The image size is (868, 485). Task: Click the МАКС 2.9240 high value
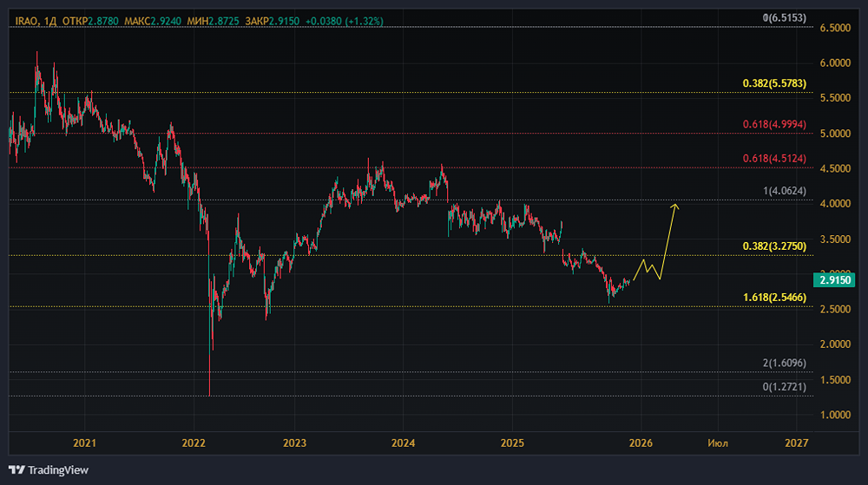[x=152, y=21]
